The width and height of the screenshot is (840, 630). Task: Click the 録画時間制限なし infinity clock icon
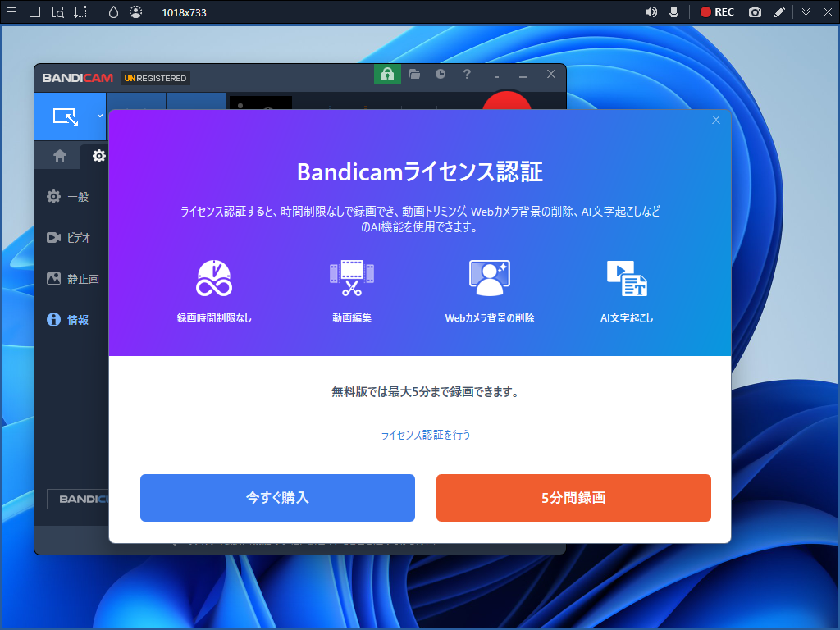click(214, 278)
